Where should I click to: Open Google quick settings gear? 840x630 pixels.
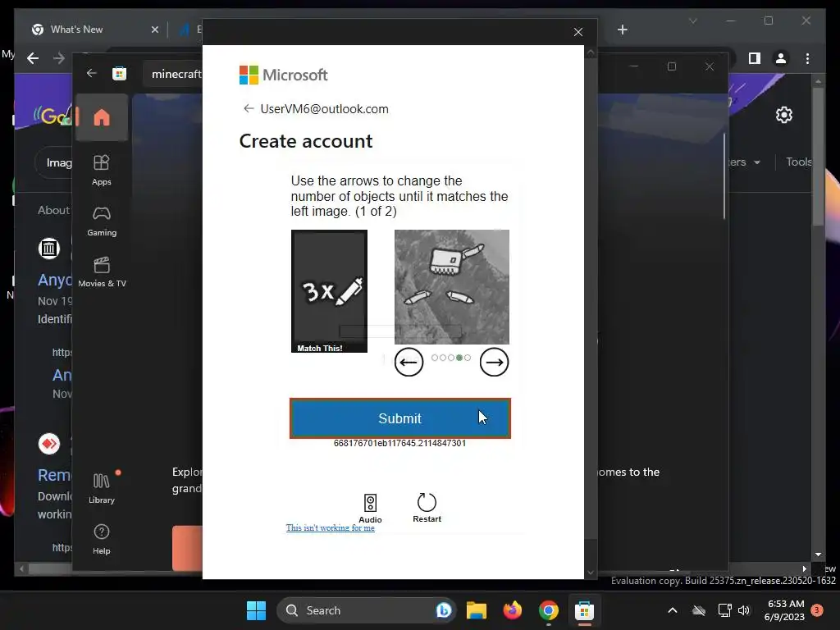tap(783, 115)
